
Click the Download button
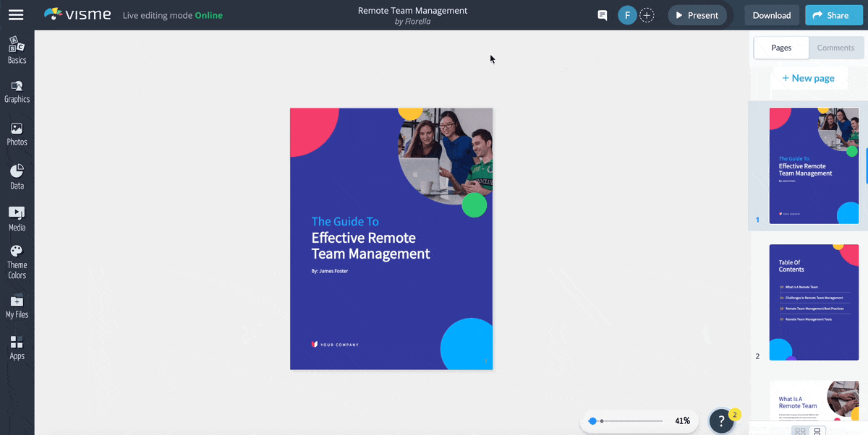[771, 14]
